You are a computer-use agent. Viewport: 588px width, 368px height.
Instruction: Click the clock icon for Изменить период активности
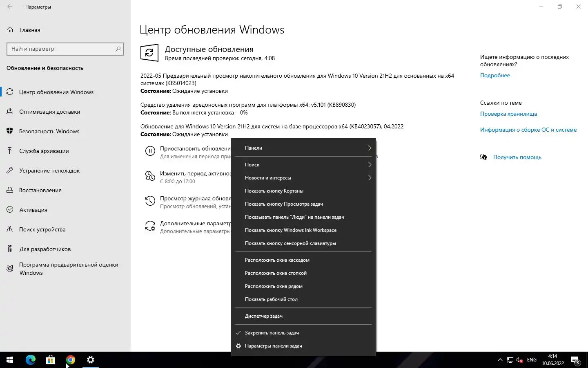coord(150,176)
